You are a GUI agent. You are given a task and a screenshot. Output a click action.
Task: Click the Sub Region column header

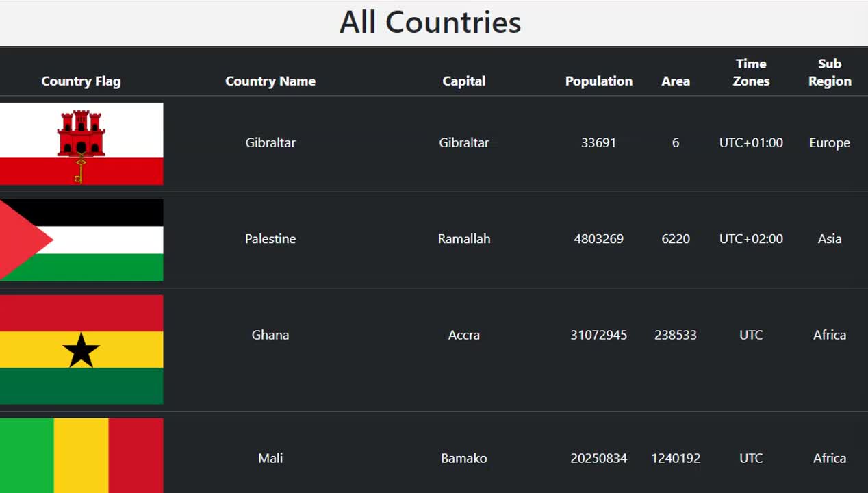click(x=829, y=72)
